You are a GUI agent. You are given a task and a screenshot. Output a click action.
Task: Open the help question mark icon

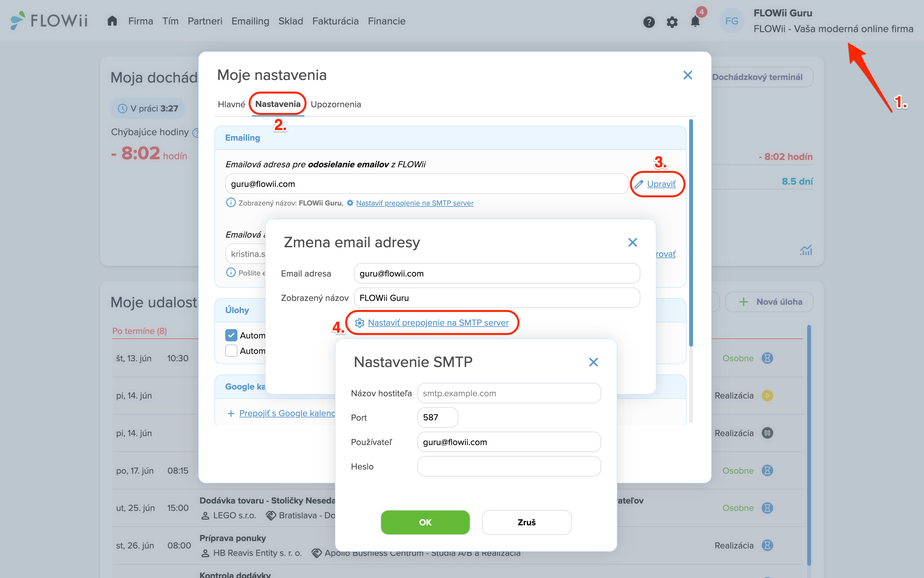pos(649,22)
